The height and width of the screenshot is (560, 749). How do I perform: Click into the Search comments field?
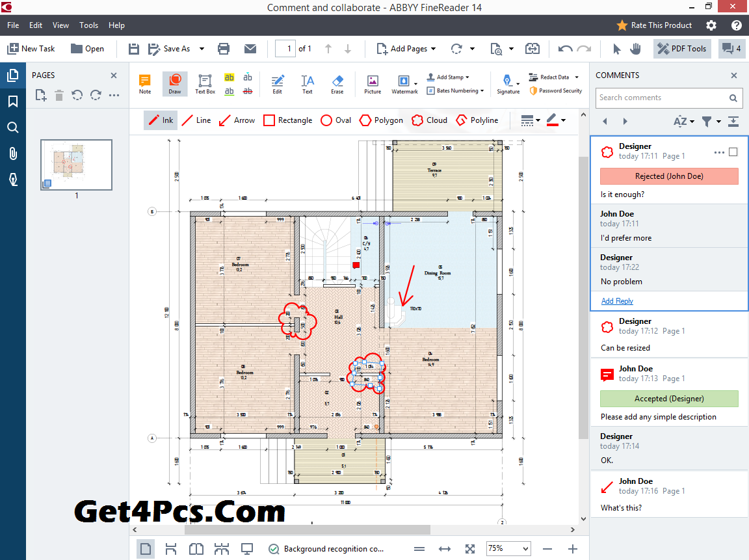tap(661, 98)
